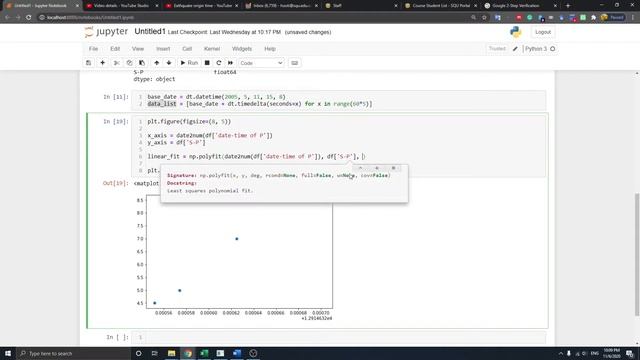Open the Edit menu
640x360 pixels.
click(x=115, y=49)
